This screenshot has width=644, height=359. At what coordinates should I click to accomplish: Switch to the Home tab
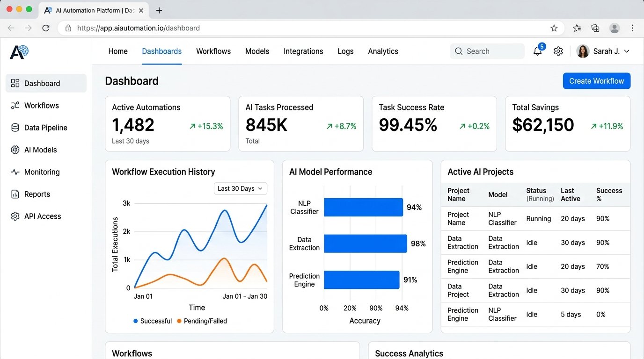coord(118,51)
